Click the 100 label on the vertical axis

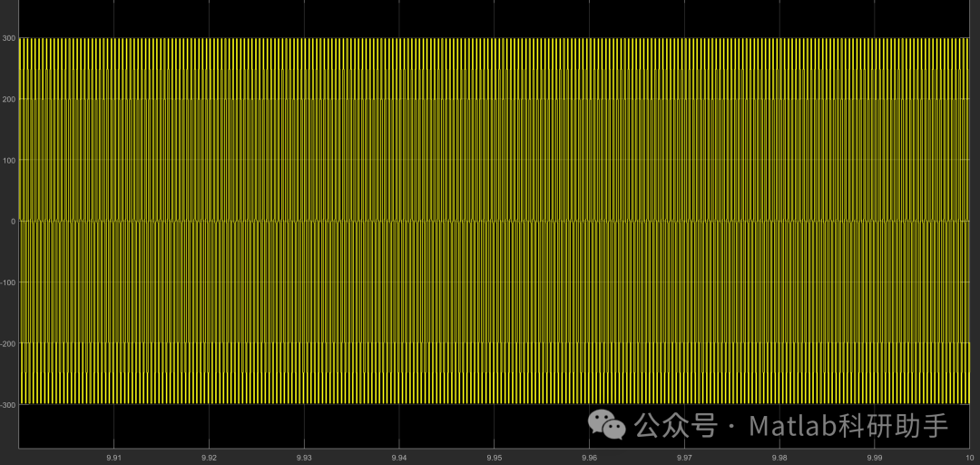click(9, 160)
